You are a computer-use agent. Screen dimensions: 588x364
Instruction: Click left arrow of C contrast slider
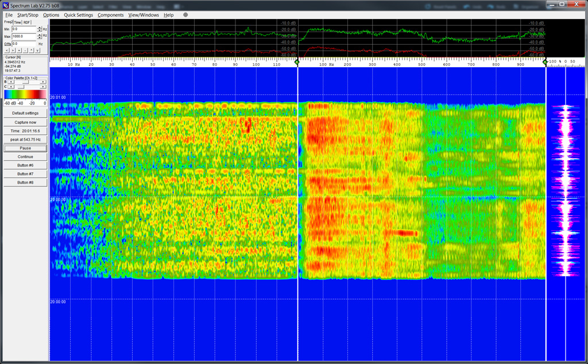(x=11, y=87)
